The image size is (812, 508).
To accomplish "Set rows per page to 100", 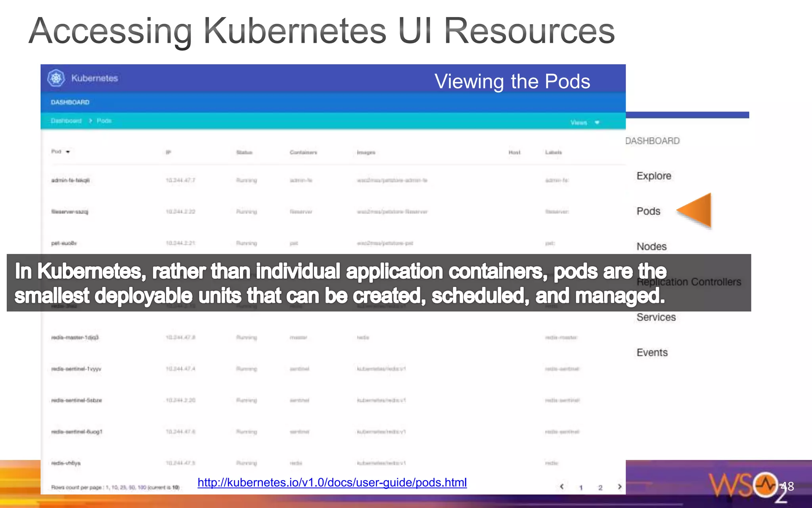I will coord(142,487).
